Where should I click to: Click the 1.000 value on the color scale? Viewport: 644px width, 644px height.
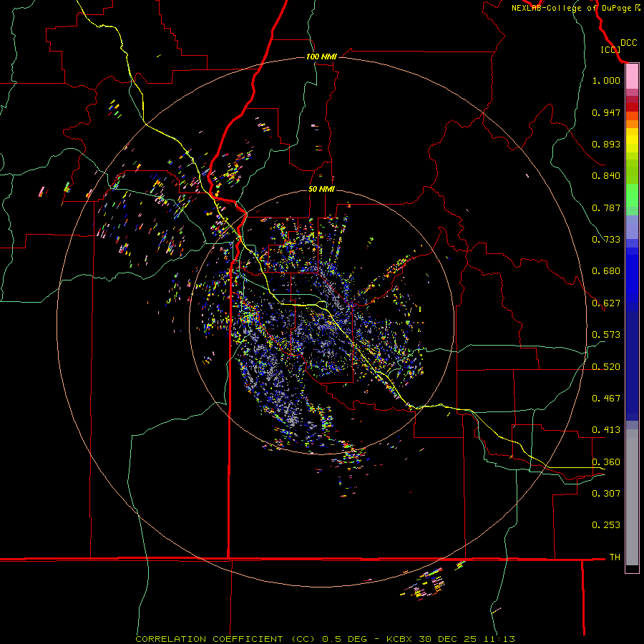point(606,80)
